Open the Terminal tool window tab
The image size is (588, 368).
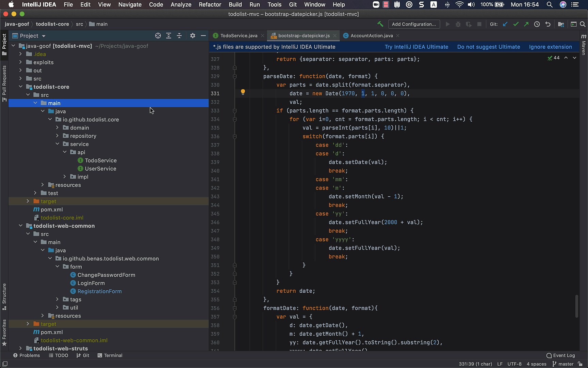110,355
